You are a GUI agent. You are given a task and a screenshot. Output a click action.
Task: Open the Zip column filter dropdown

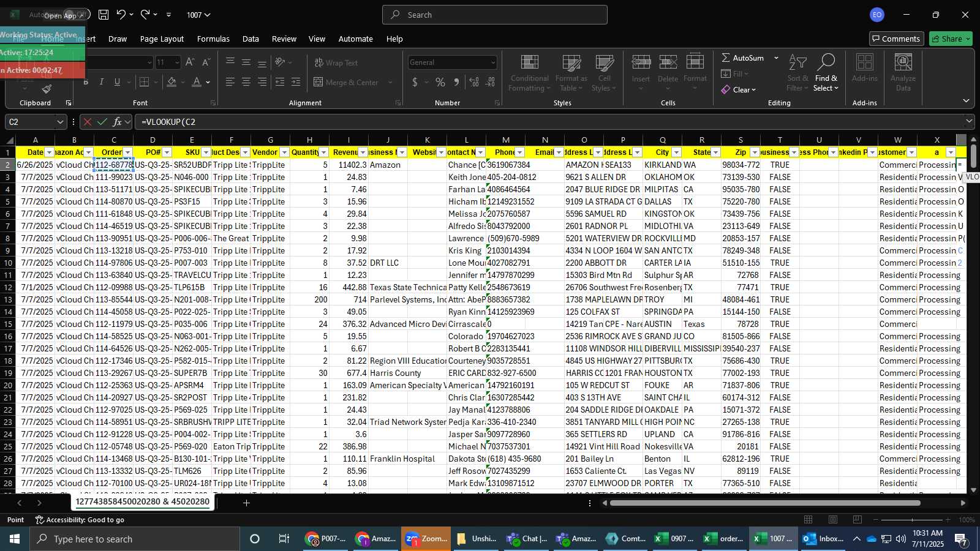pos(755,152)
